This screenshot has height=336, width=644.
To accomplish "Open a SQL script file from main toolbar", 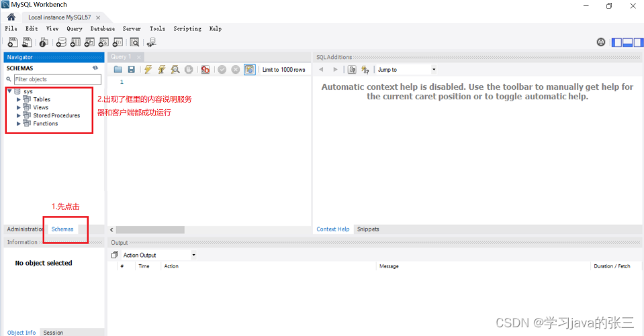I will coord(27,42).
